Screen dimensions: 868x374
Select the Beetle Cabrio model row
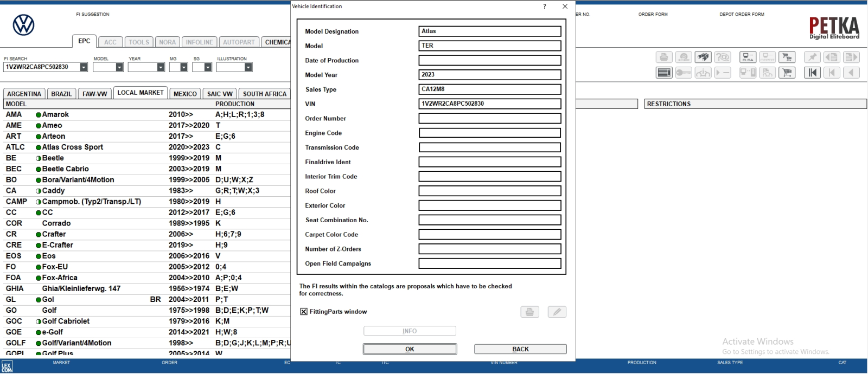pos(146,169)
